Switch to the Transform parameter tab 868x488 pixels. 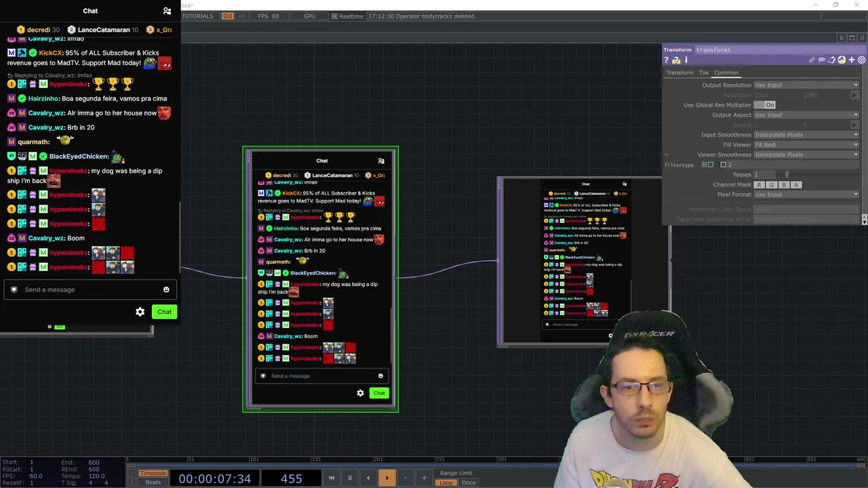point(679,73)
